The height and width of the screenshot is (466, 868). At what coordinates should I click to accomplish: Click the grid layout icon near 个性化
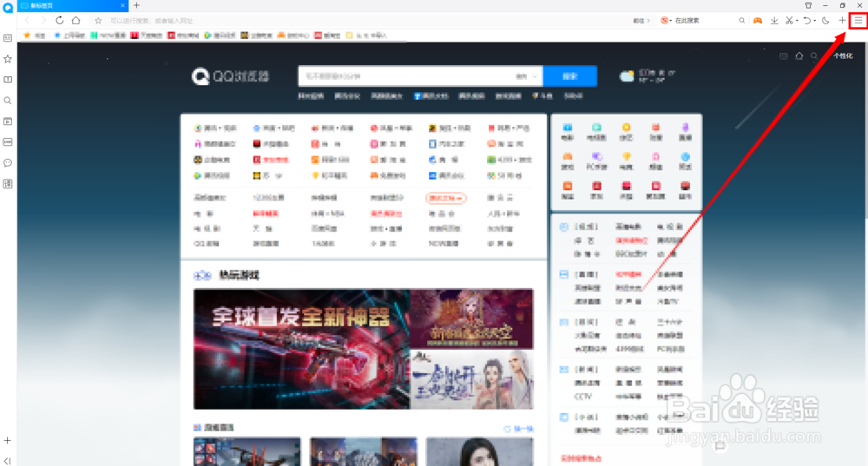pos(783,56)
